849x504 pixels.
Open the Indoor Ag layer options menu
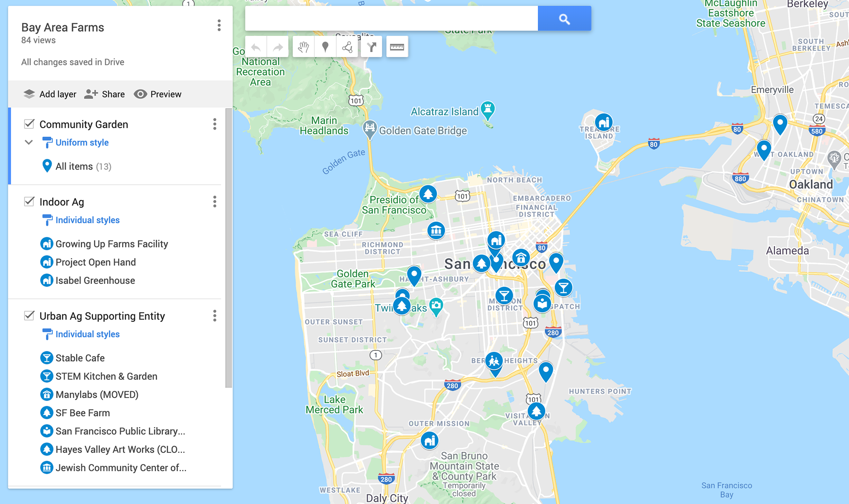[x=215, y=202]
